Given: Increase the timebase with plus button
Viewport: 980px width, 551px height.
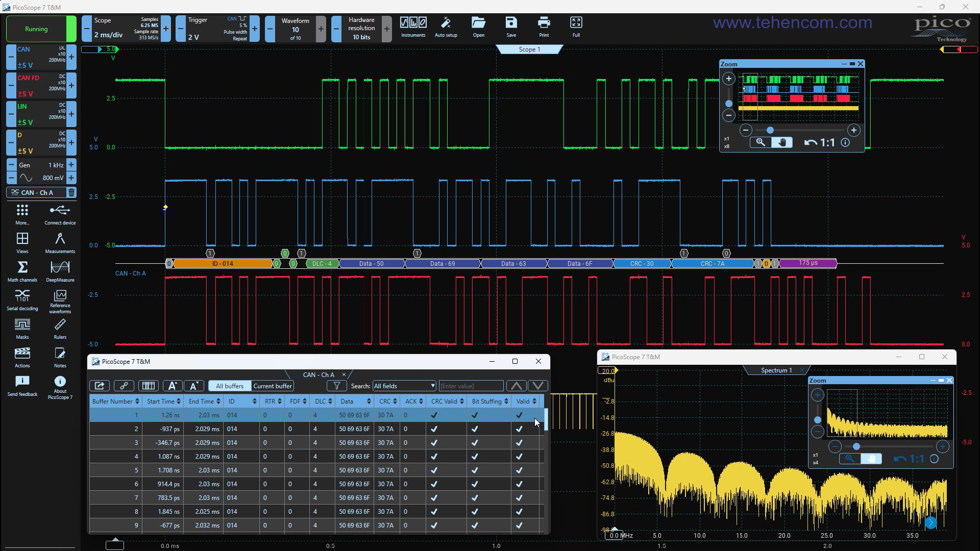Looking at the screenshot, I should [x=166, y=29].
